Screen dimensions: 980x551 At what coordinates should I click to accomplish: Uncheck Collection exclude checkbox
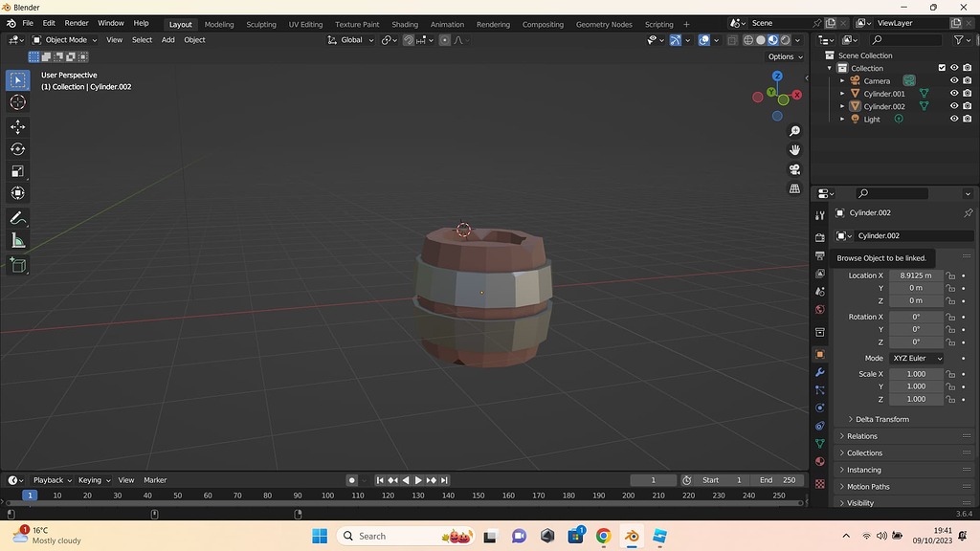coord(942,68)
